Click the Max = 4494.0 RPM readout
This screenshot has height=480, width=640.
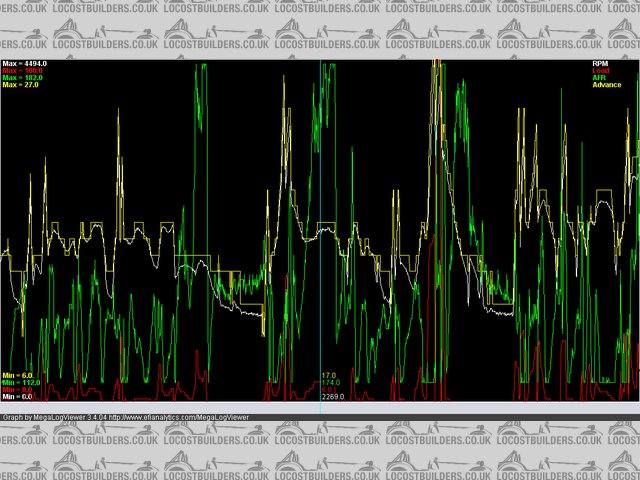click(x=25, y=64)
